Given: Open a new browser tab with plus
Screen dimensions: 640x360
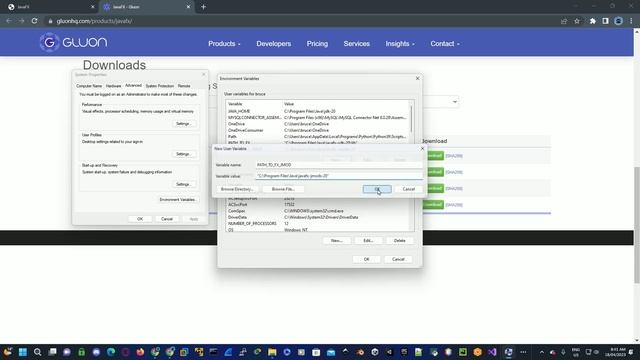Looking at the screenshot, I should click(203, 7).
